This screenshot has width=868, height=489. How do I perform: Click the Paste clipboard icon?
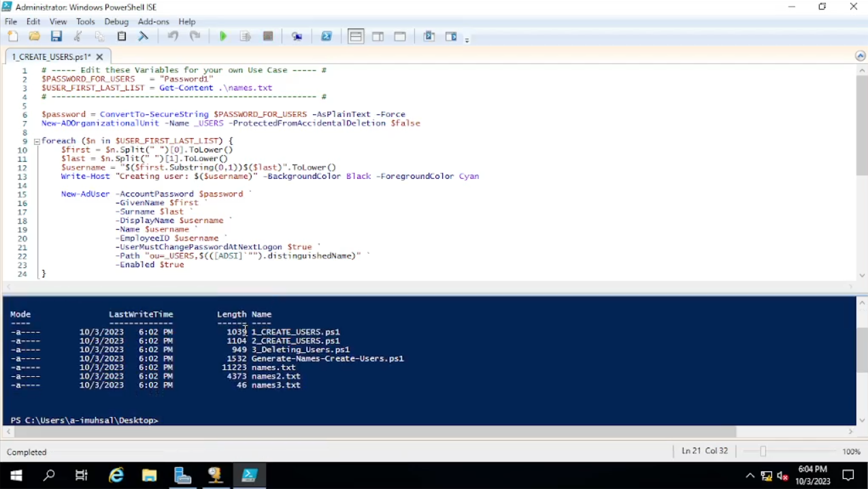[122, 37]
